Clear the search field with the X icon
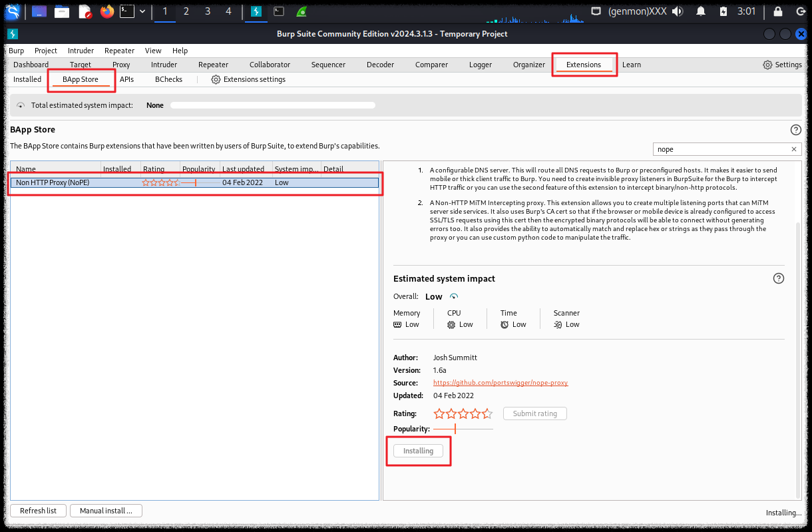The width and height of the screenshot is (812, 532). tap(793, 149)
